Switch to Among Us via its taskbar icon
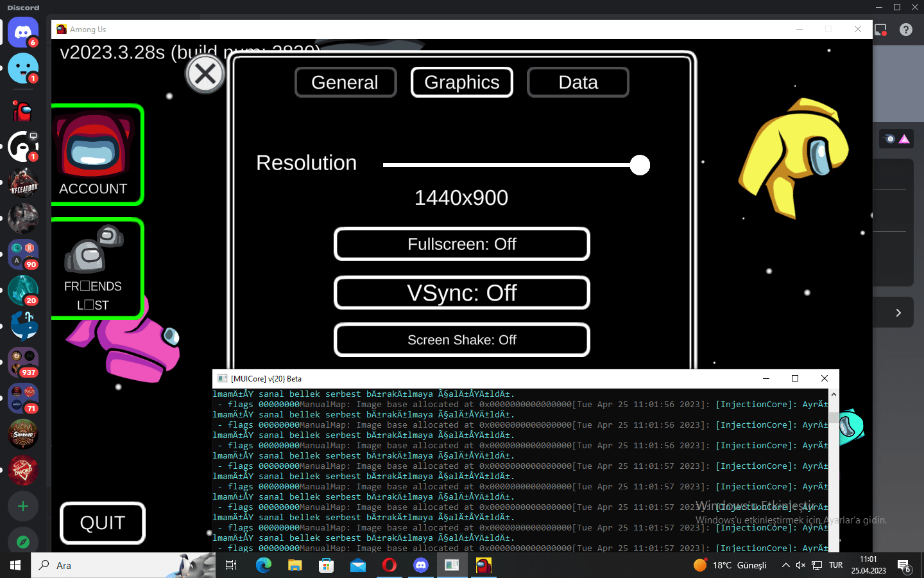Screen dimensions: 924x578 pos(484,565)
